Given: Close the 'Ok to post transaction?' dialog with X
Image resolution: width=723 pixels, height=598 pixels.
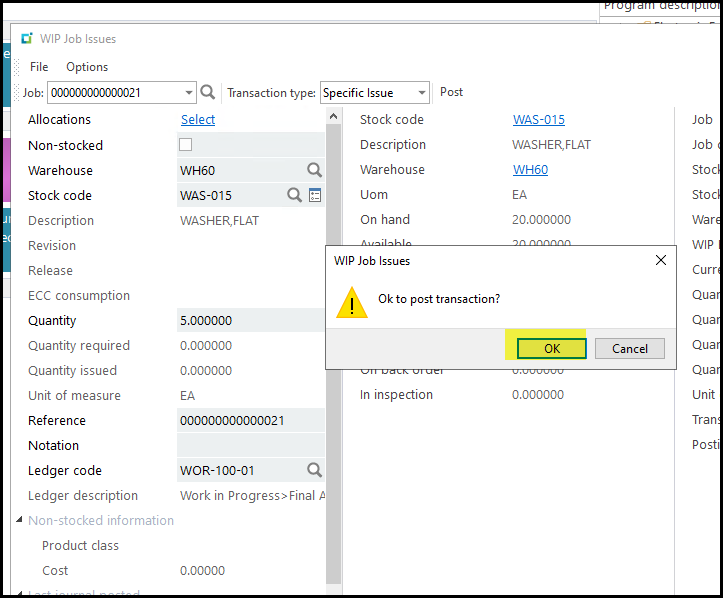Looking at the screenshot, I should tap(660, 261).
